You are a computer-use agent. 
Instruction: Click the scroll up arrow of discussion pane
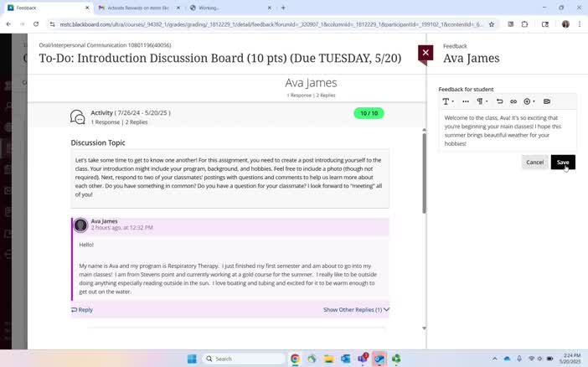pyautogui.click(x=424, y=130)
